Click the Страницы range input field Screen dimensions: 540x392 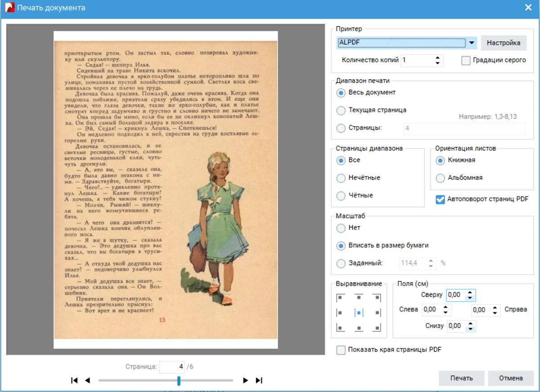coord(464,128)
